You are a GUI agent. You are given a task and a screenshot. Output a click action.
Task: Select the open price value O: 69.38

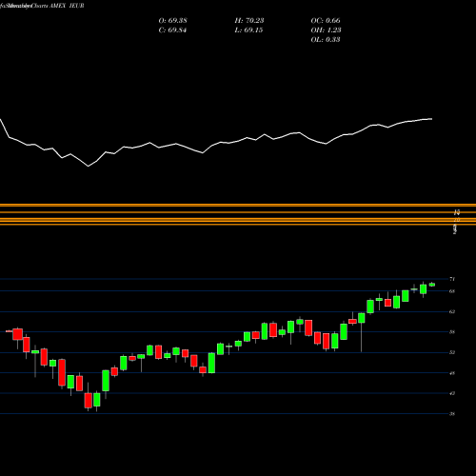173,20
